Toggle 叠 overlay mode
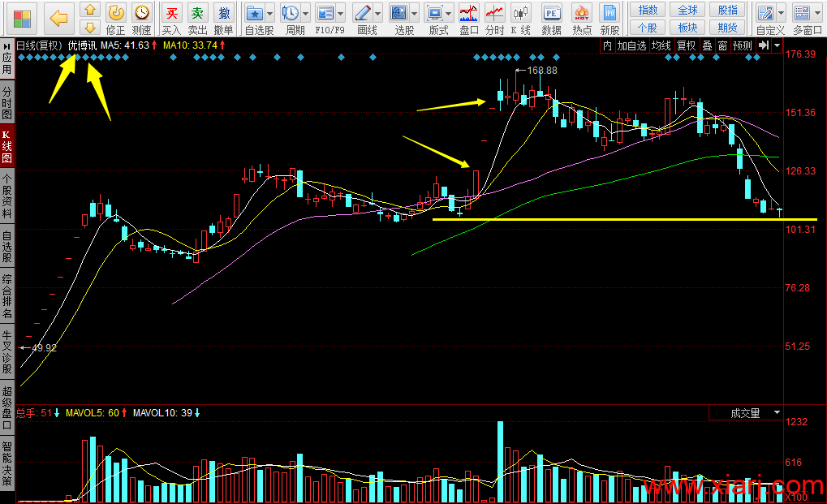827x504 pixels. (x=707, y=46)
